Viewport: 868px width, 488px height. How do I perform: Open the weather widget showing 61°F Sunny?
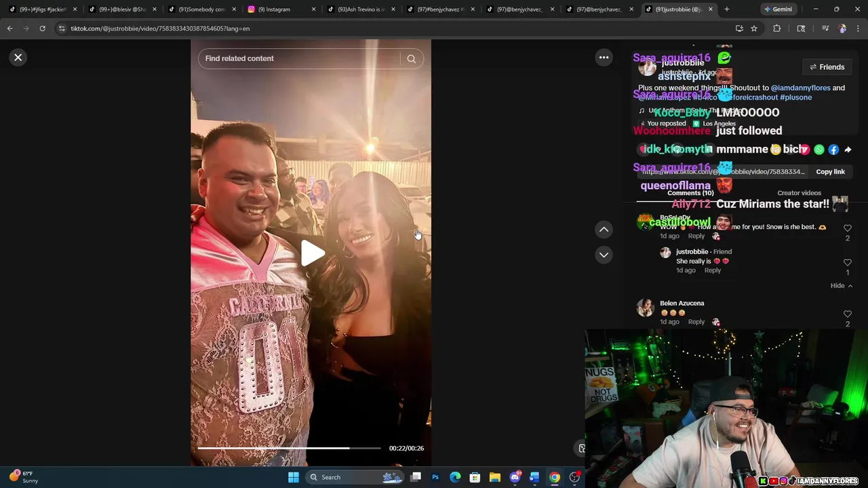pos(24,477)
